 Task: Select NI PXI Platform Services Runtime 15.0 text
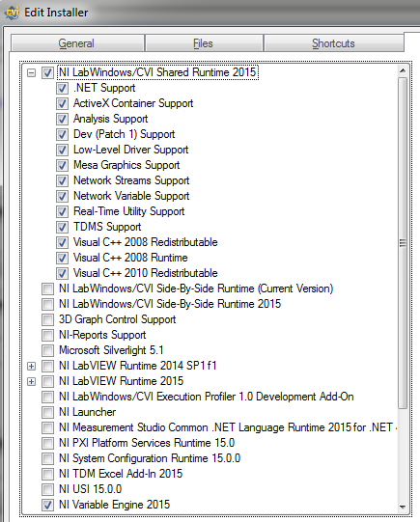point(147,443)
